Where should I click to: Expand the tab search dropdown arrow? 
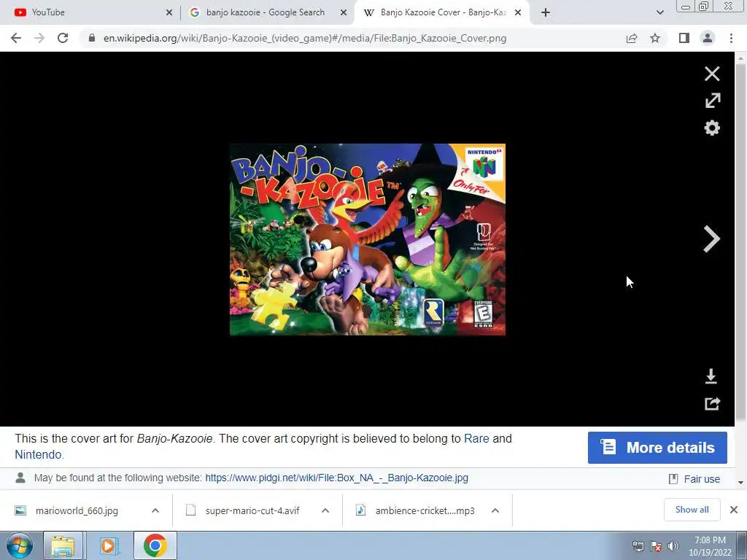659,12
